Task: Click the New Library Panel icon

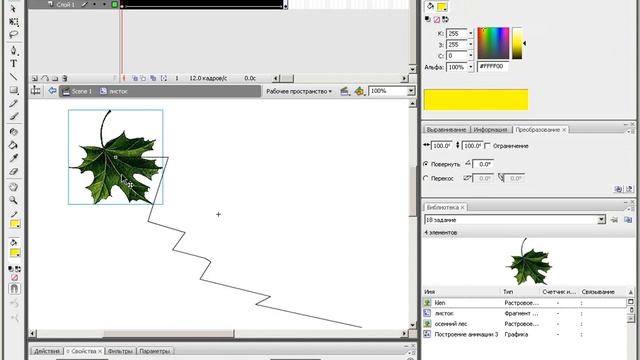Action: point(628,220)
